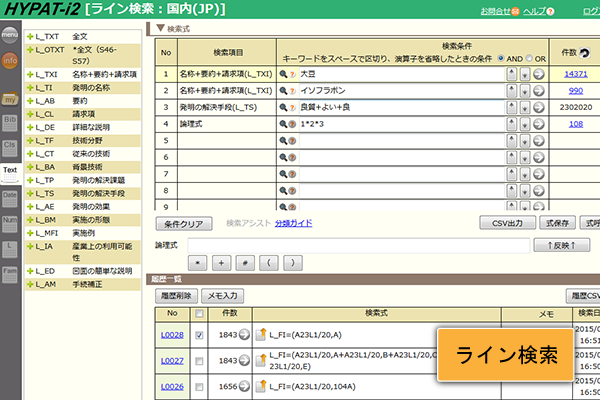Click magnifier icon in search row 1

[x=284, y=73]
